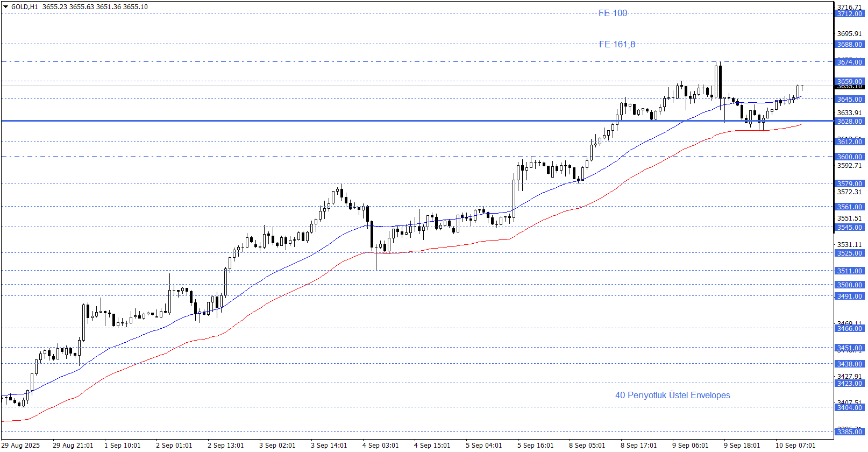The width and height of the screenshot is (868, 452).
Task: Click the '2 Sep 01:01' time axis label
Action: (x=174, y=446)
